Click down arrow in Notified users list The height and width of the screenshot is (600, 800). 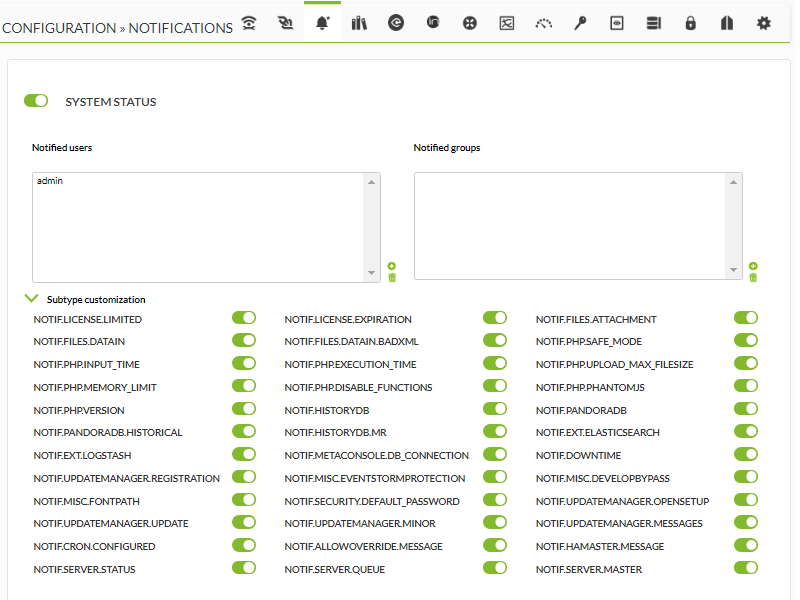point(371,273)
